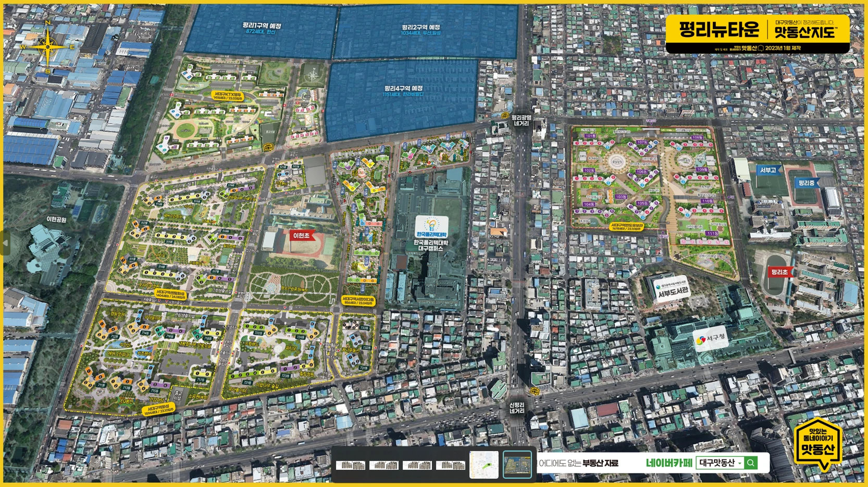Screen dimensions: 868x487
Task: Select the first floor-plan thumbnail in the strip
Action: pyautogui.click(x=350, y=465)
